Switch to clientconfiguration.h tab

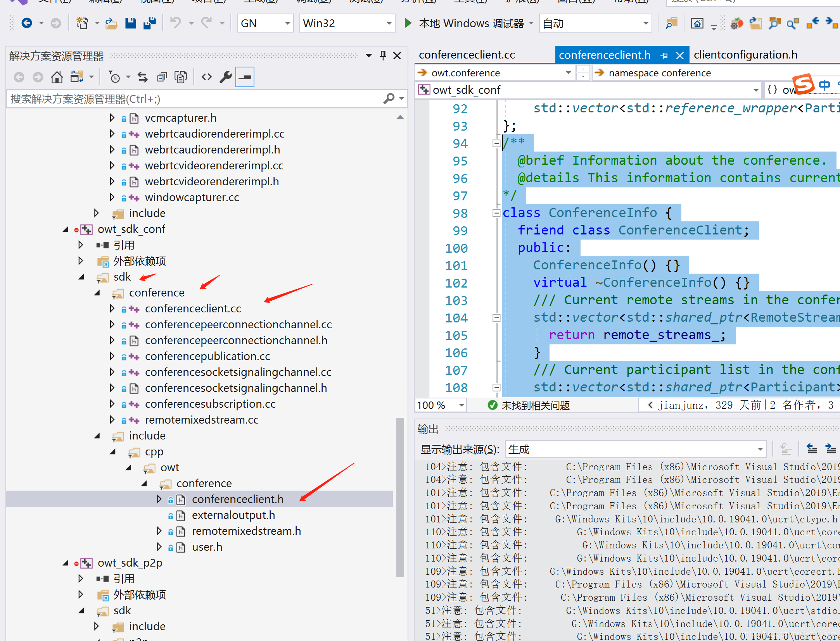[745, 55]
